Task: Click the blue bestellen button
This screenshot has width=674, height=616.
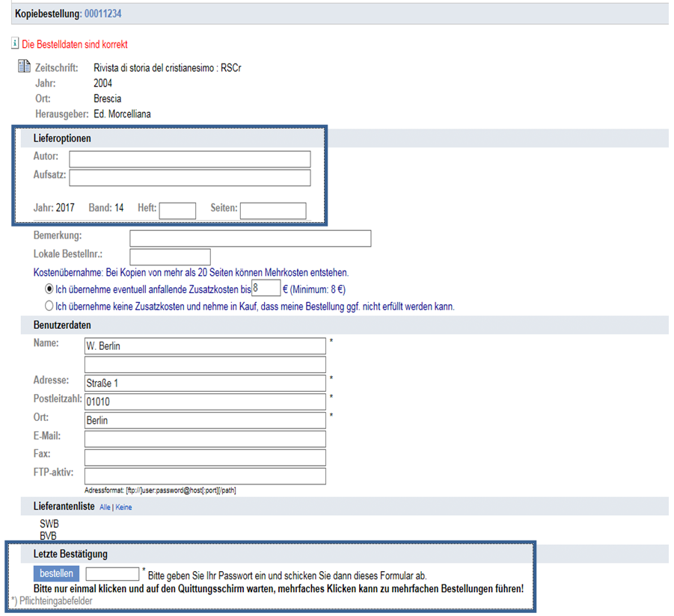Action: [56, 573]
